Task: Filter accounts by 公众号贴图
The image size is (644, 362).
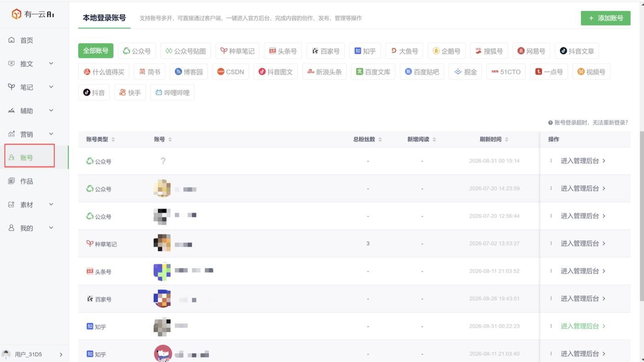Action: click(x=186, y=51)
